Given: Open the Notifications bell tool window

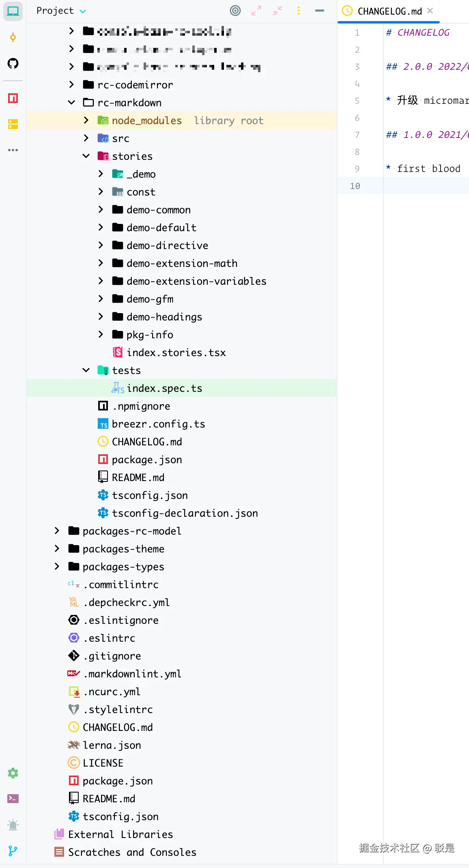Looking at the screenshot, I should [x=13, y=825].
